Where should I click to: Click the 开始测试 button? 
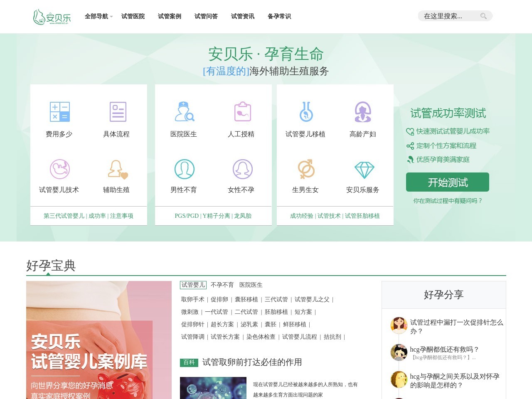(448, 182)
